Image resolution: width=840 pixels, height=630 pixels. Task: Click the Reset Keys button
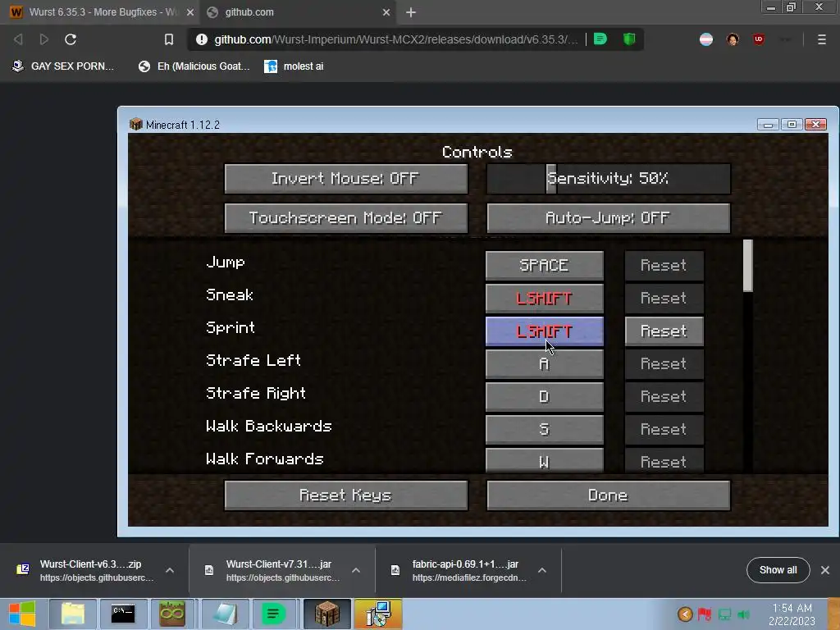point(345,495)
